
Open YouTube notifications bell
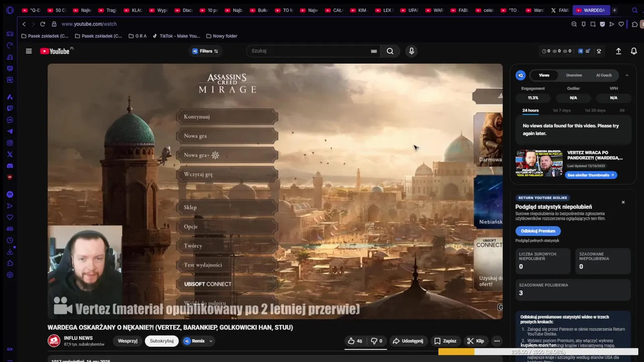[634, 51]
